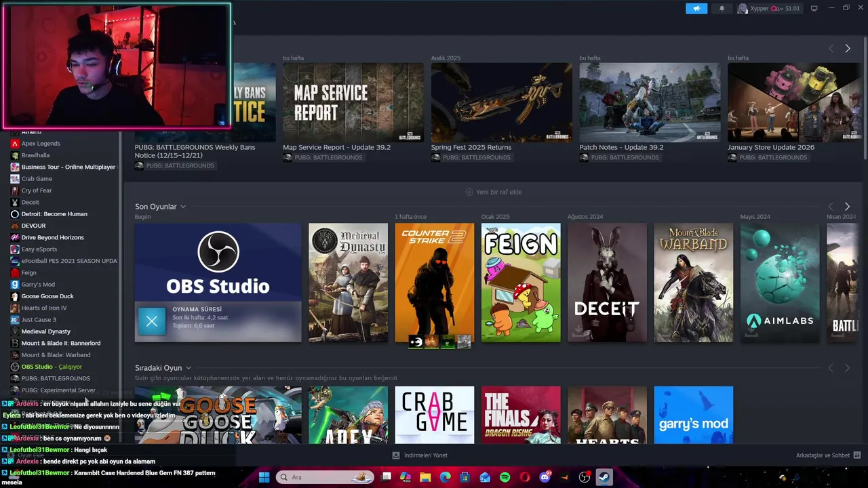Open Deceit game cover in recent games
868x488 pixels.
click(607, 283)
